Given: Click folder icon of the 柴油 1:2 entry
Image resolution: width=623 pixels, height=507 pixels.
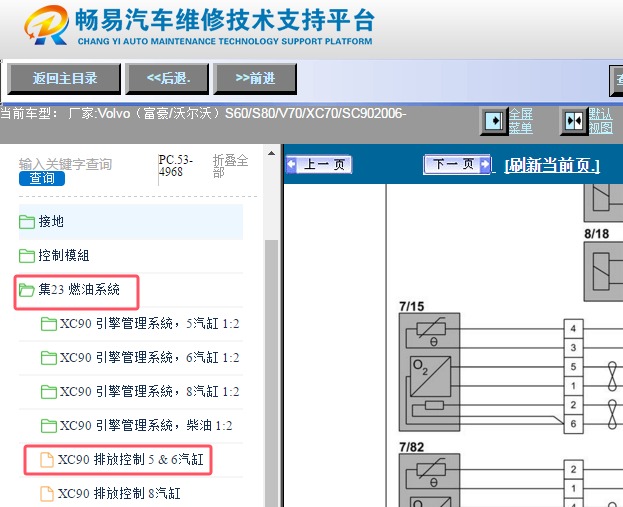Looking at the screenshot, I should click(x=48, y=426).
